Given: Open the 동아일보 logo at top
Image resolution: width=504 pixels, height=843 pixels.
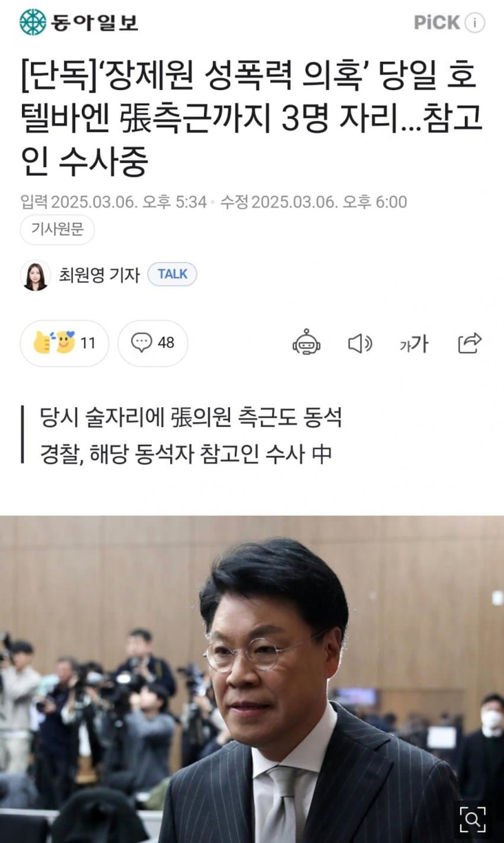Looking at the screenshot, I should 78,22.
